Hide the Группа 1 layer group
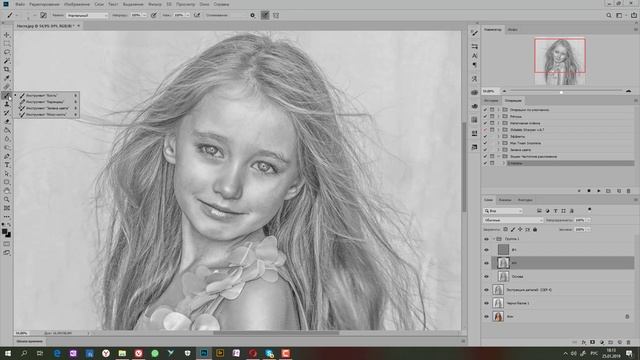640x360 pixels. [x=486, y=239]
